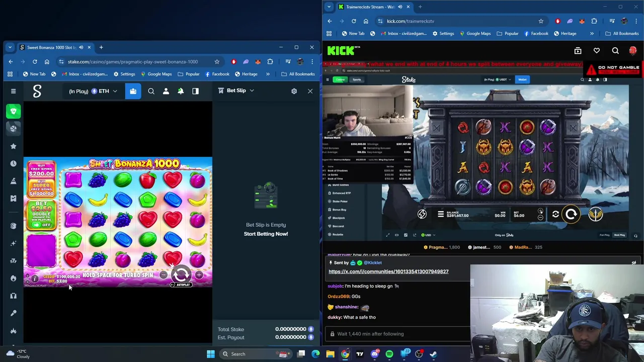Click chat input 'Wait 1,440 min after following'
644x362 pixels.
coord(397,334)
